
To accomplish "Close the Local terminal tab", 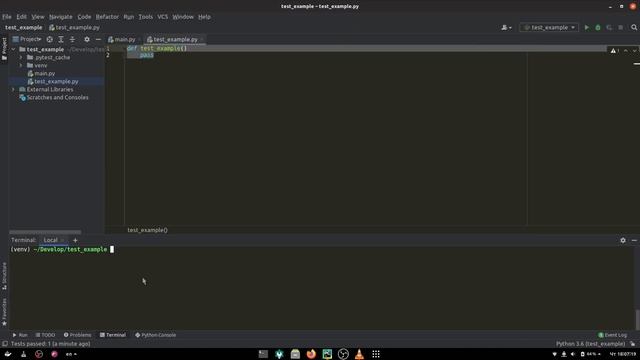I will tap(63, 240).
